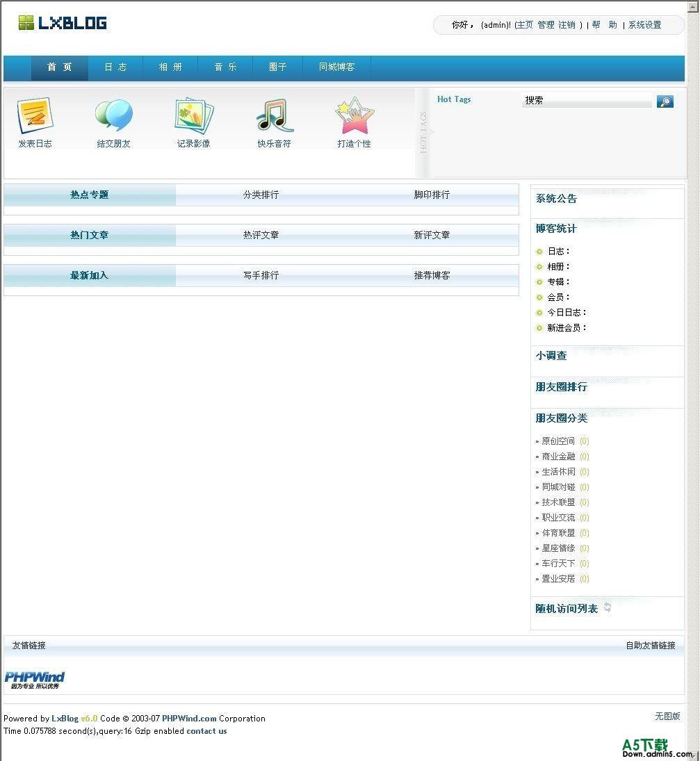Click the 友情链接 label
Image resolution: width=700 pixels, height=761 pixels.
click(29, 646)
